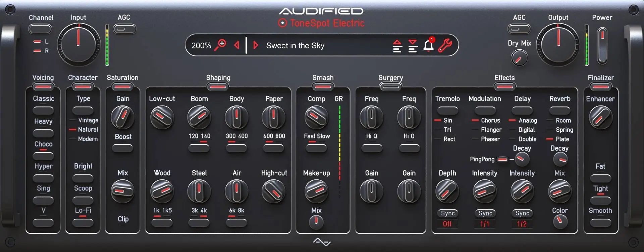644x252 pixels.
Task: Click the Smash Mix small knob
Action: coord(316,222)
